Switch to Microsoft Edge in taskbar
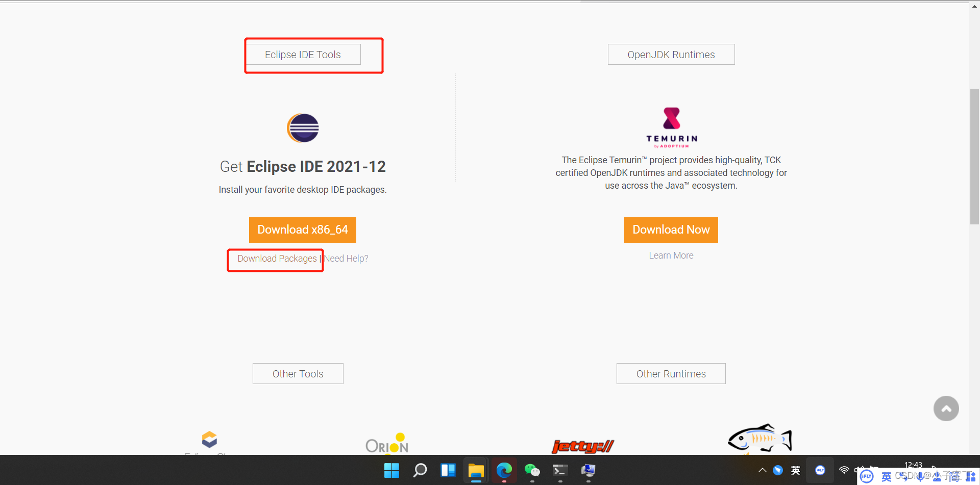The image size is (980, 485). pyautogui.click(x=504, y=470)
